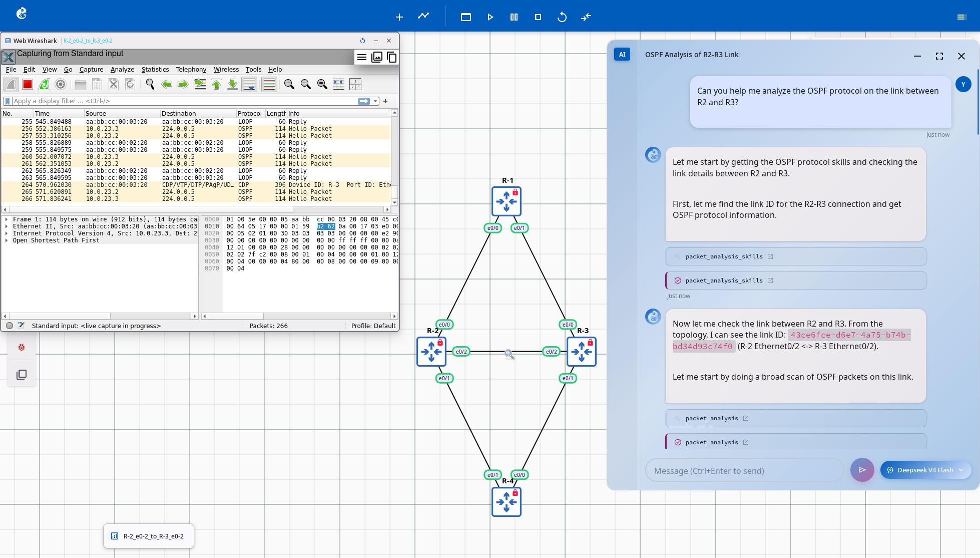Click the Wireshark open capture file icon
This screenshot has width=980, height=558.
pos(81,84)
